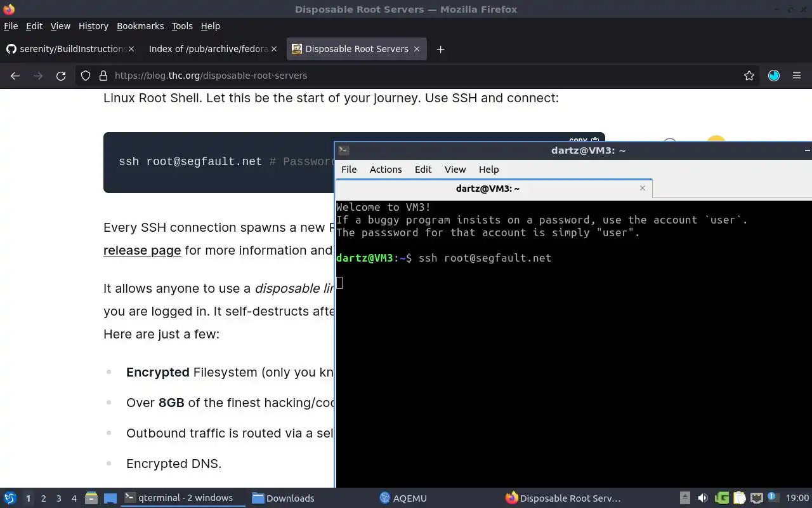
Task: Click the blue show-desktop panel icon
Action: coord(110,498)
